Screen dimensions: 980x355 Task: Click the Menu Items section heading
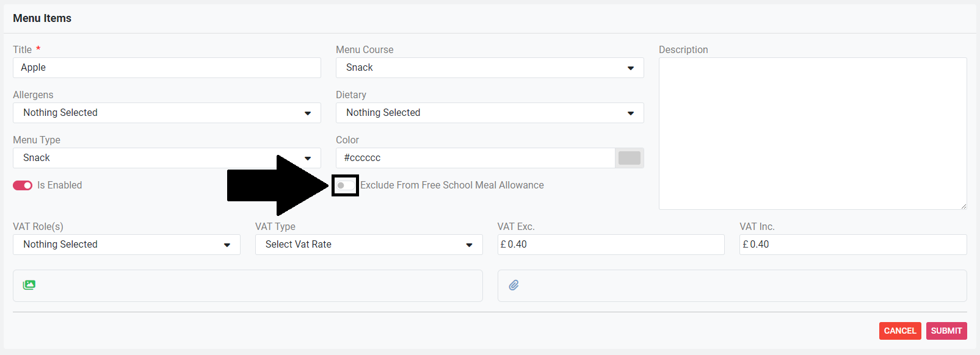click(42, 18)
